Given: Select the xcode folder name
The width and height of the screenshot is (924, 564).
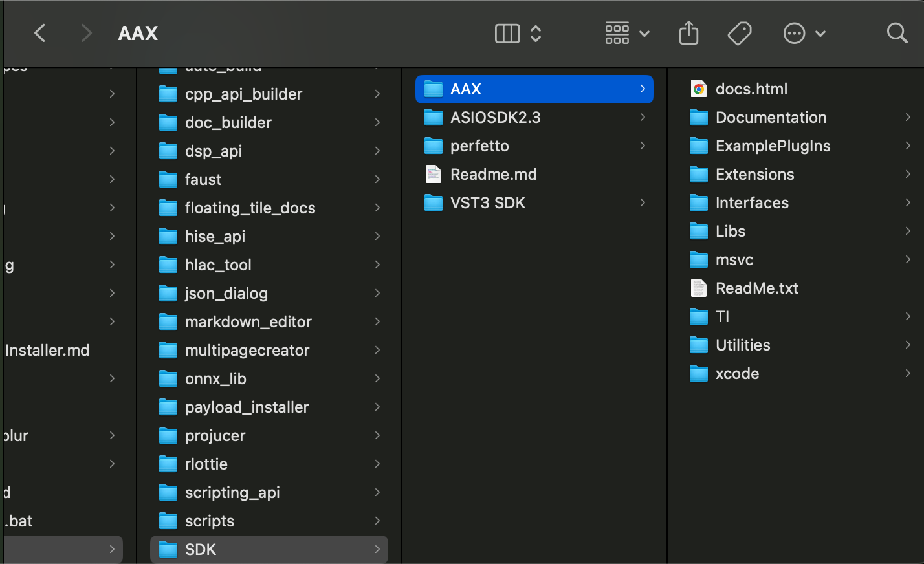Looking at the screenshot, I should coord(737,374).
